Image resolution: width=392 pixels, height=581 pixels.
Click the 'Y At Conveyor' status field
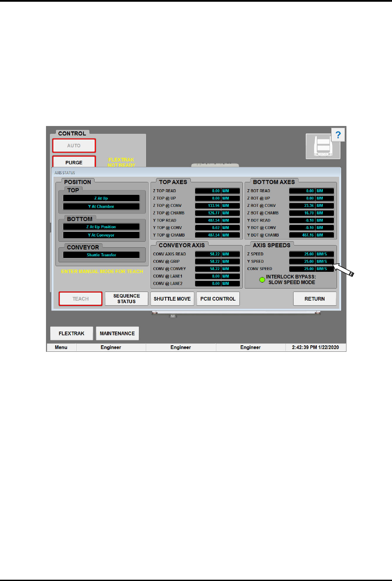pos(101,235)
